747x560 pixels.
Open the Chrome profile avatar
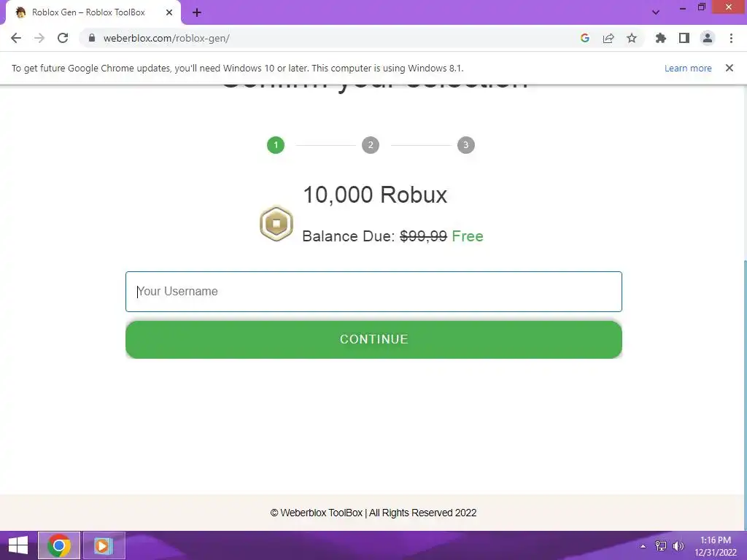point(708,38)
